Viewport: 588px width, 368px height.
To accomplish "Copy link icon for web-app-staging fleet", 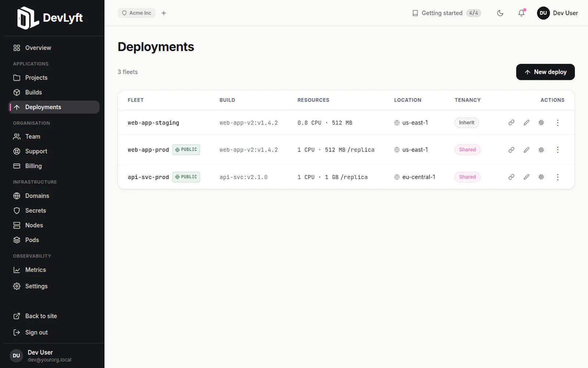I will [511, 123].
